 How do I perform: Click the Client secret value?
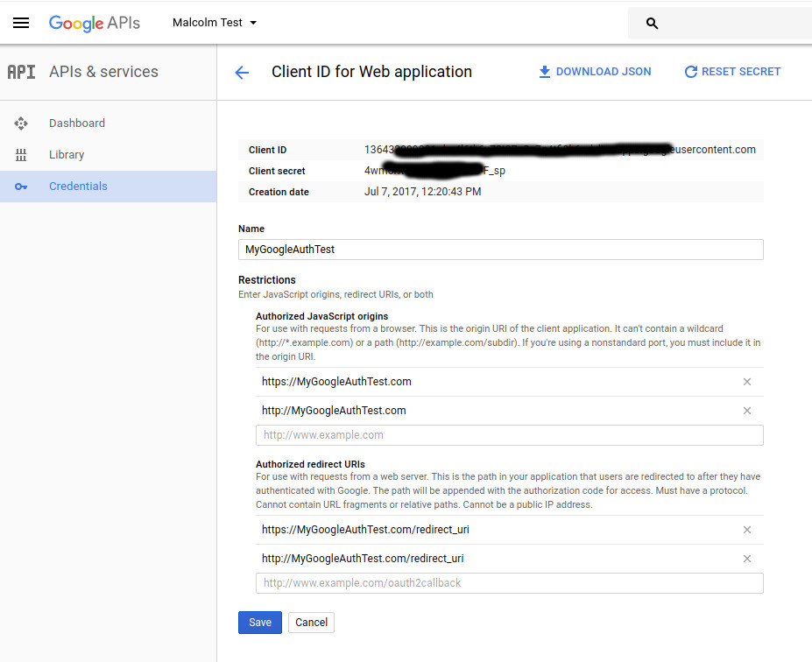click(434, 170)
